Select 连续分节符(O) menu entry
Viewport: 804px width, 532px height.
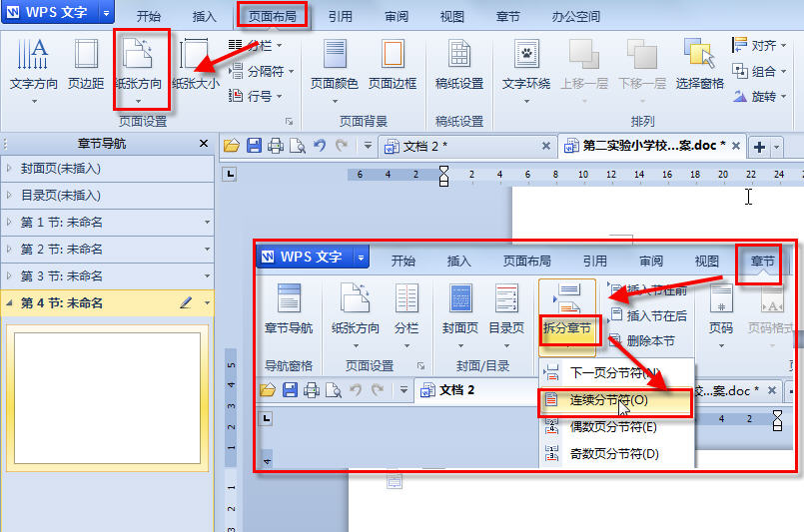616,400
